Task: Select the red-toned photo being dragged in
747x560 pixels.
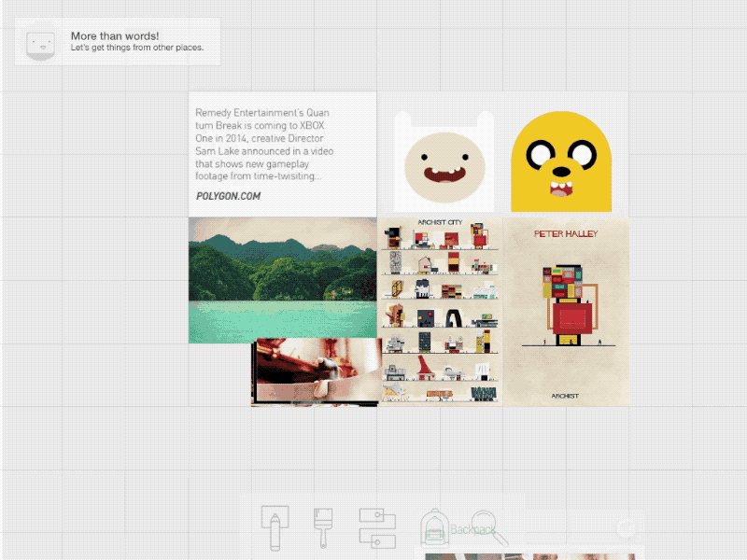Action: 317,371
